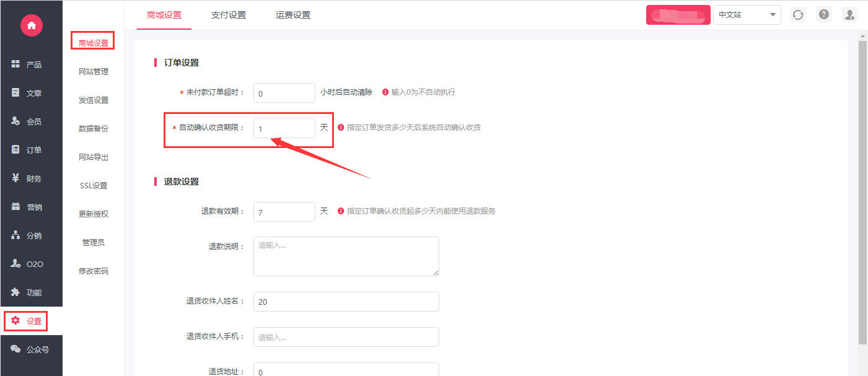Click the 订单 list icon in sidebar
Viewport: 868px width, 376px height.
16,150
